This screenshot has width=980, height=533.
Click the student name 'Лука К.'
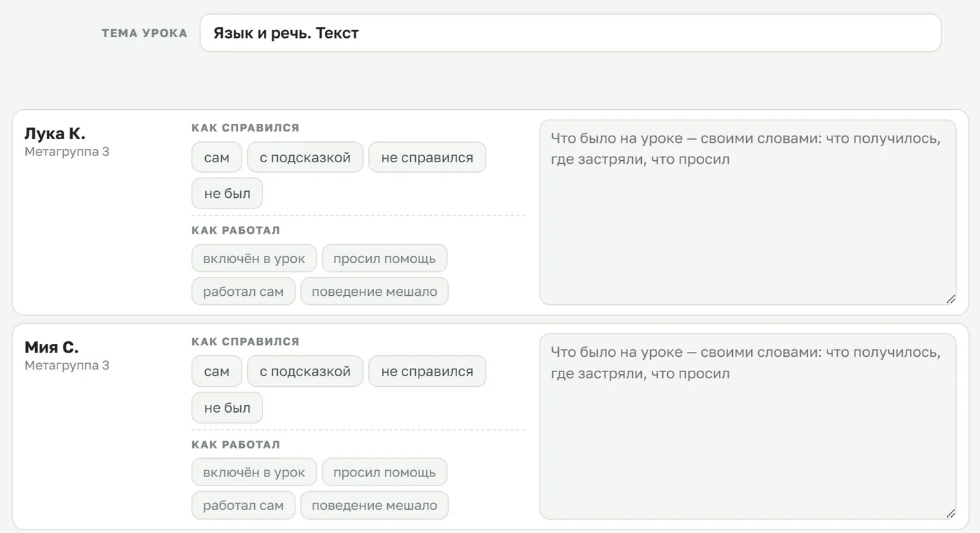point(55,134)
